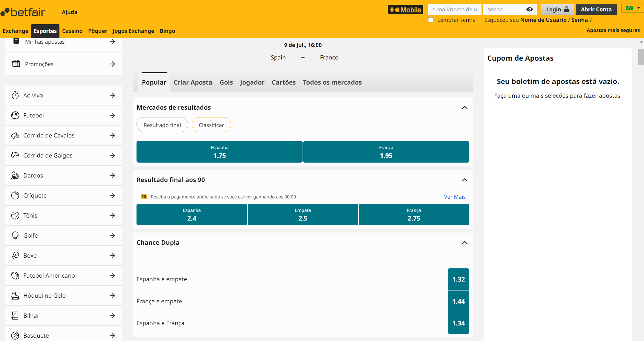Click the Corrida de Cavalos horse icon
This screenshot has height=341, width=644.
[x=15, y=135]
